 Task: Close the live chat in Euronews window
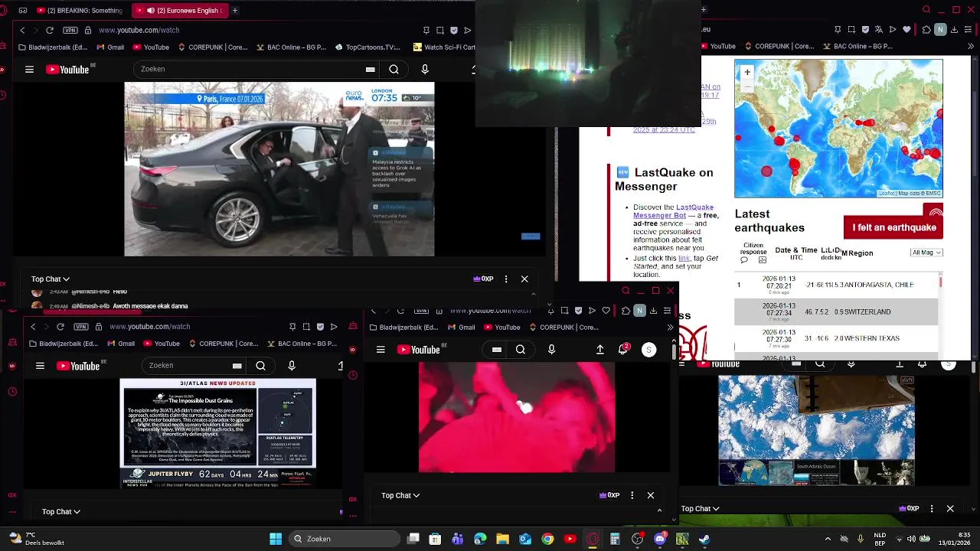coord(524,279)
